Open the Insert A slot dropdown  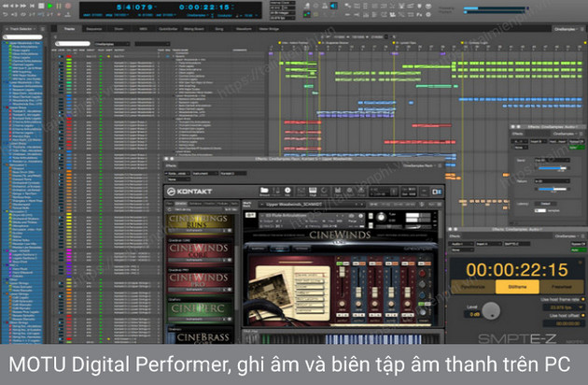488,244
